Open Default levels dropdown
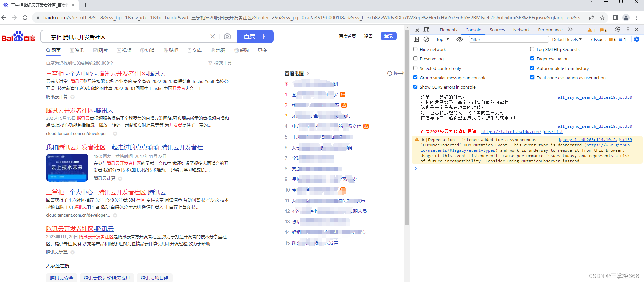 [567, 39]
